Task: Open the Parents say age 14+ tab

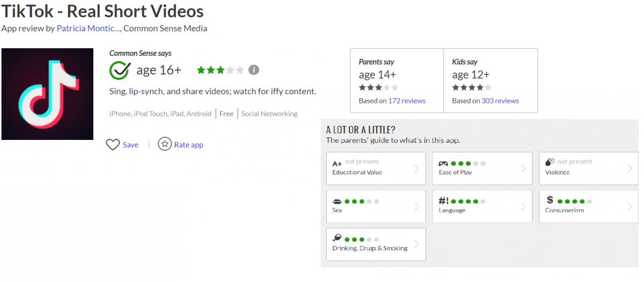Action: [397, 80]
